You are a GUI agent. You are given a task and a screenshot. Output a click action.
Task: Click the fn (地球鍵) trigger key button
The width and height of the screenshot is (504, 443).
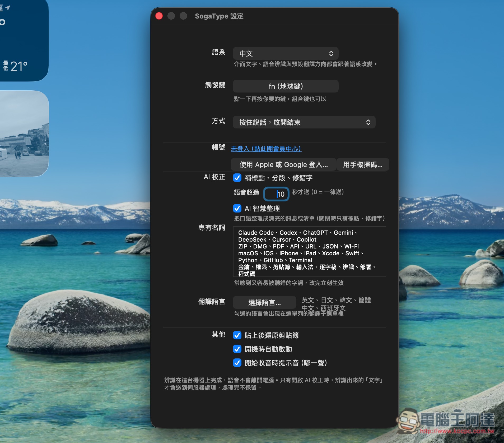[x=286, y=86]
